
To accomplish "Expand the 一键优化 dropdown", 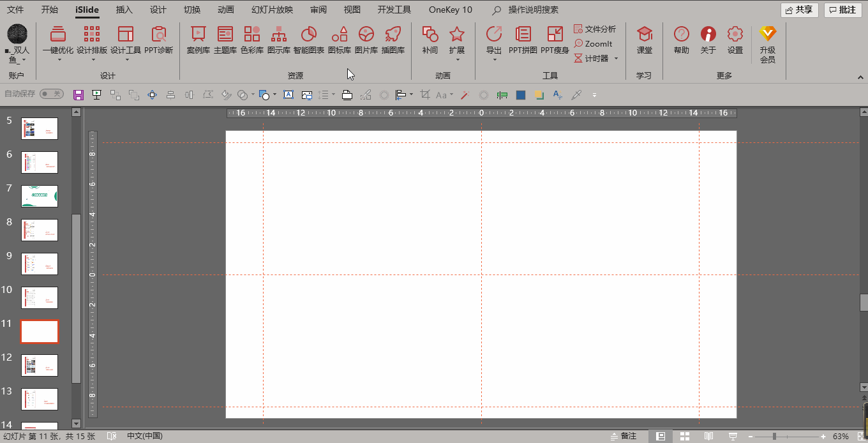I will coord(59,60).
